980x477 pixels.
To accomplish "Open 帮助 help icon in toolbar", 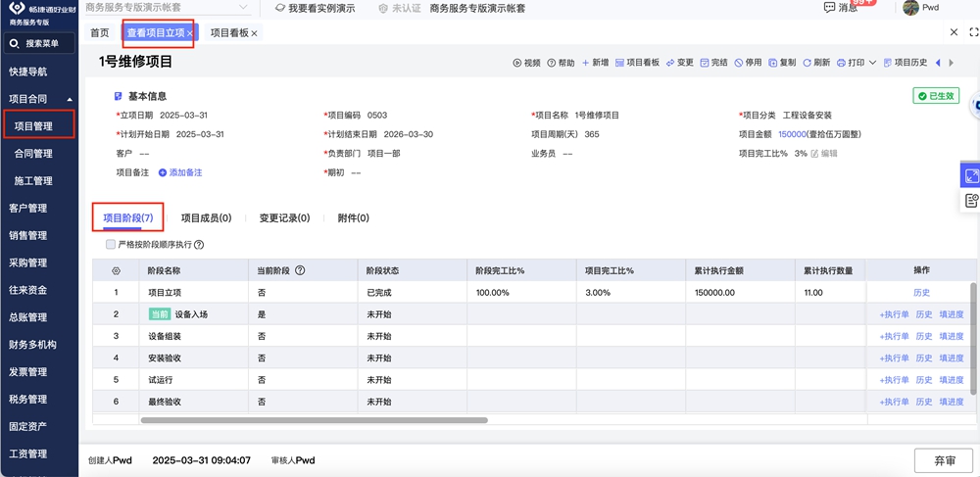I will tap(552, 63).
